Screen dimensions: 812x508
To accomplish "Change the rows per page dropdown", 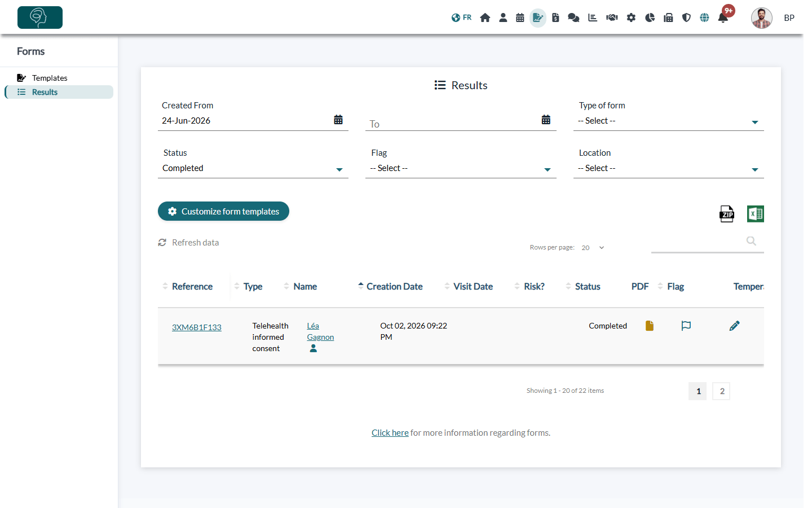I will coord(593,248).
